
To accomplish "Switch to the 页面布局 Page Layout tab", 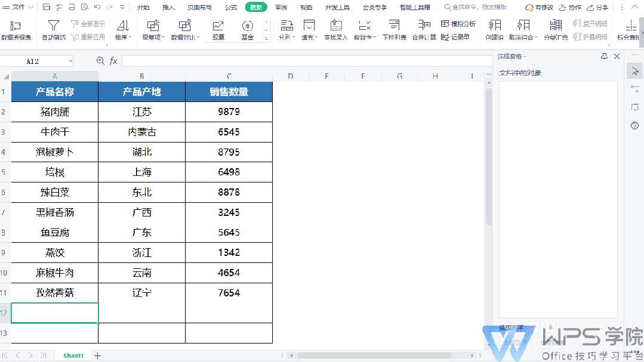I will pos(199,7).
